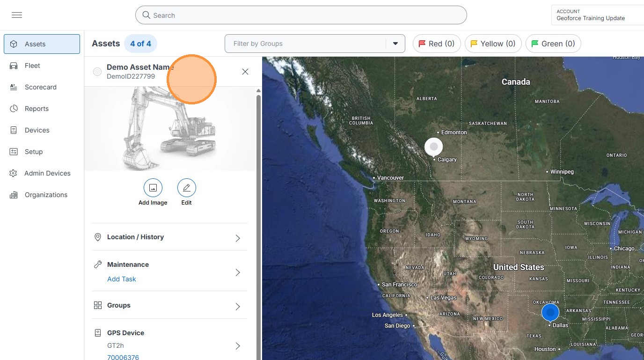
Task: Click the Add Task link
Action: [122, 279]
